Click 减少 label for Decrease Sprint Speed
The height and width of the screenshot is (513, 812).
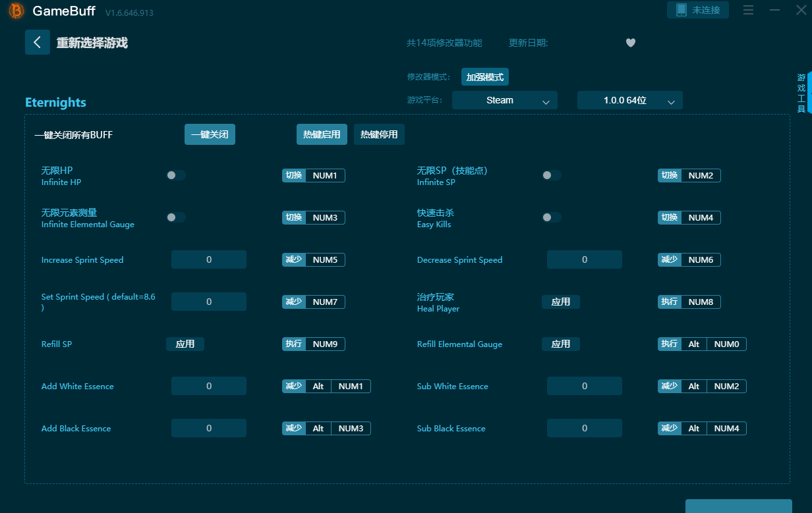670,259
